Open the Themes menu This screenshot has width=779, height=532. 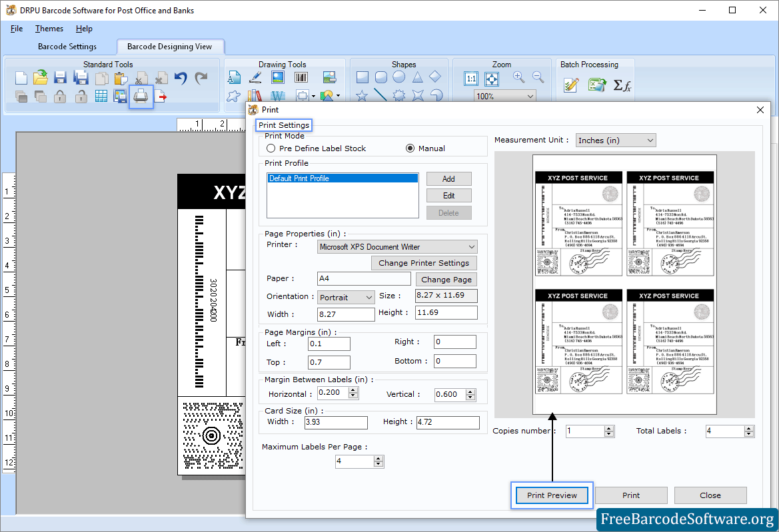pos(49,29)
